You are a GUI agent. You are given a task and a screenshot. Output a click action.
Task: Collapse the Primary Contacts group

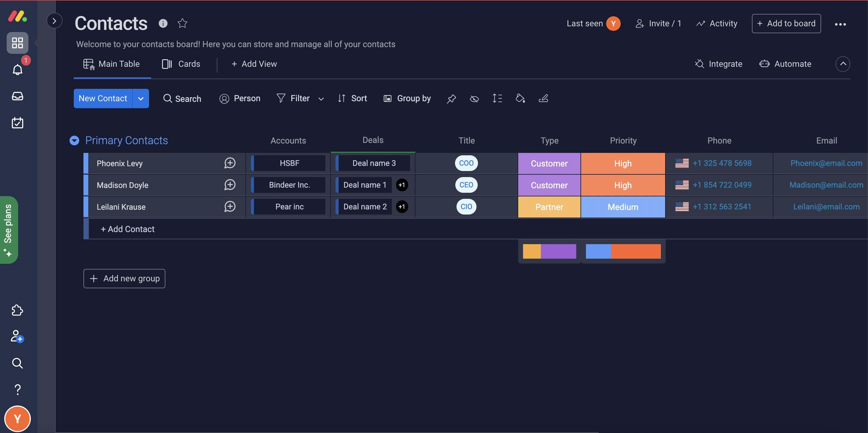(x=74, y=141)
